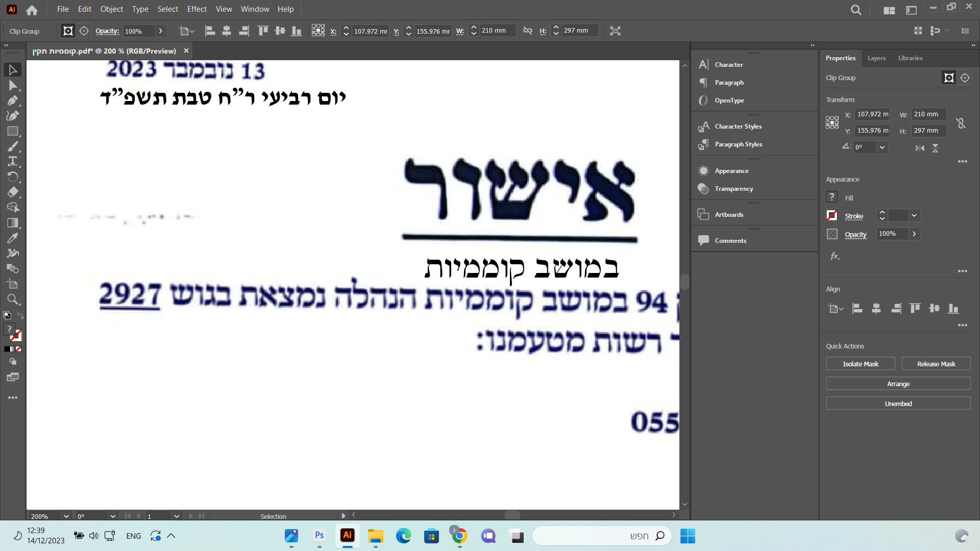Open the Effect menu
The image size is (980, 551).
[x=197, y=9]
